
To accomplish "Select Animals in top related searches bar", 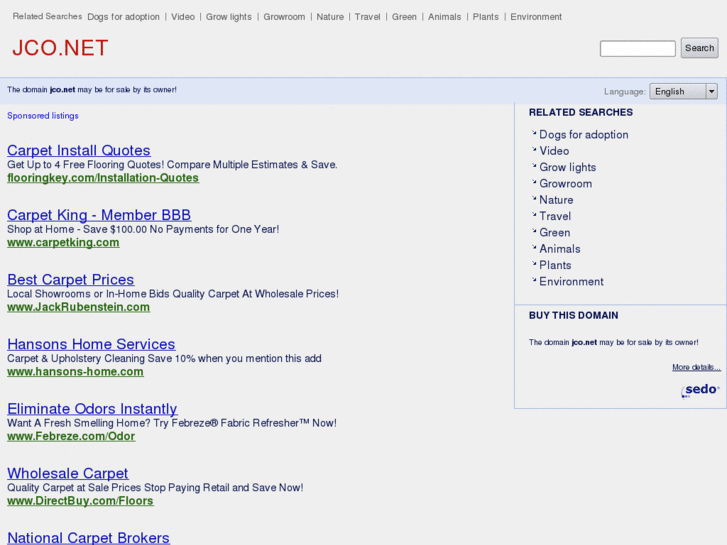I will tap(444, 17).
